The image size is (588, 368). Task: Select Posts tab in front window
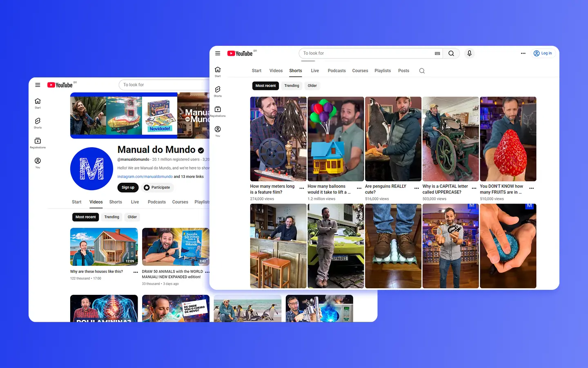404,71
